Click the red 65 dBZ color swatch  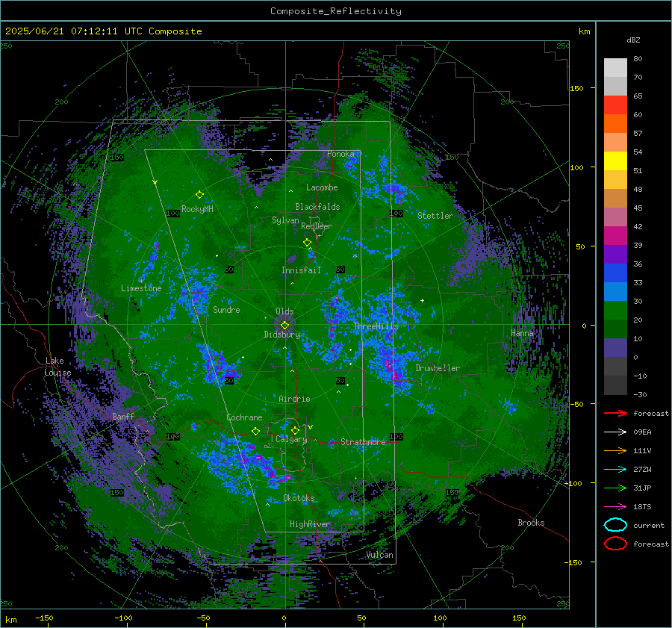pos(615,105)
